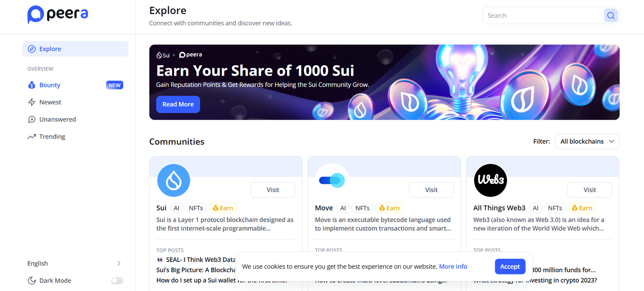Click the Trending arrow icon
This screenshot has height=291, width=644.
point(32,137)
